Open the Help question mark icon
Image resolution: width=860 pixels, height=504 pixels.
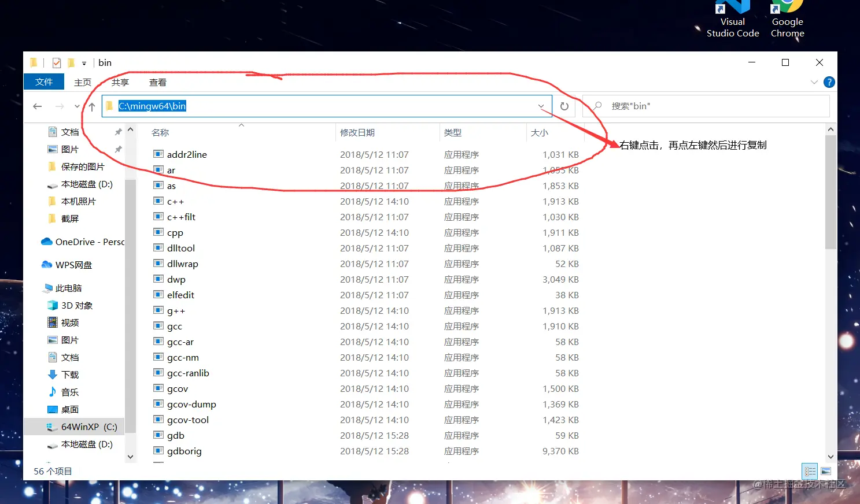829,81
